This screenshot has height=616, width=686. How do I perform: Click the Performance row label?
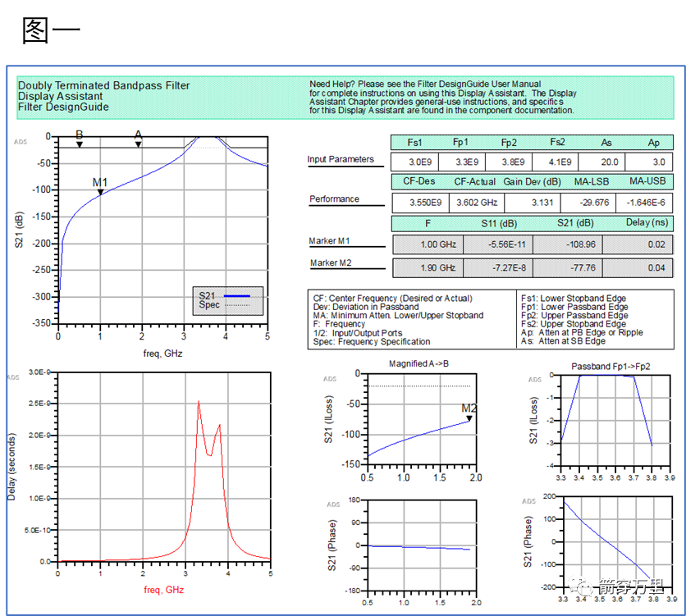pos(334,199)
